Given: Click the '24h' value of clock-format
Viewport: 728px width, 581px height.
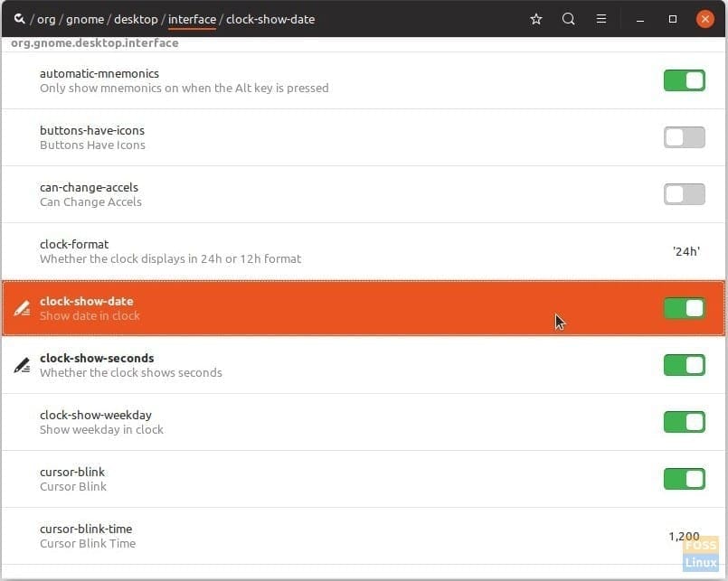Looking at the screenshot, I should pos(686,251).
